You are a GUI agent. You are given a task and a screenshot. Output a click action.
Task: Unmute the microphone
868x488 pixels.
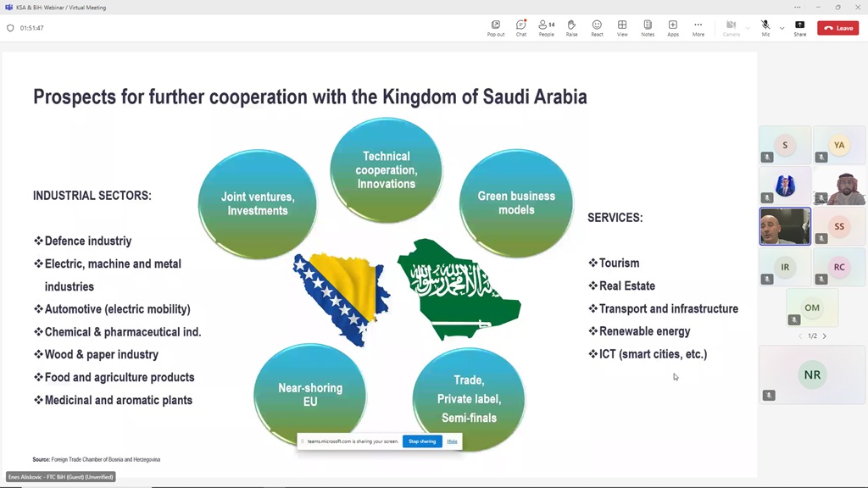click(765, 27)
